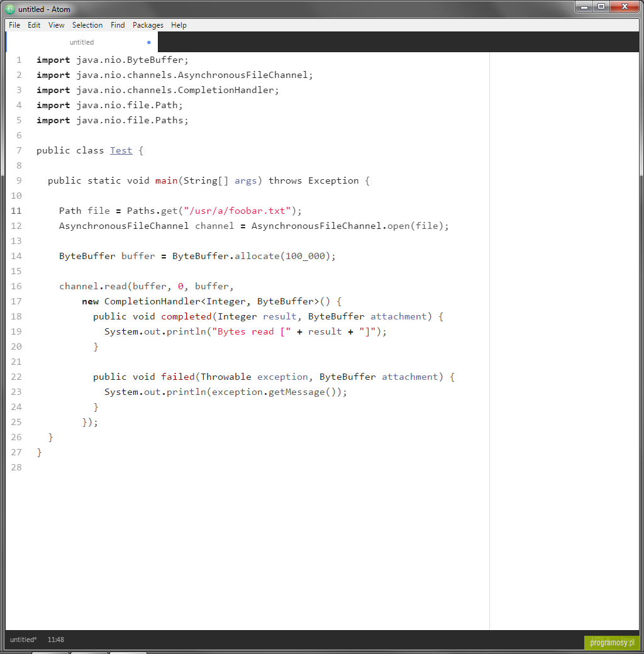Click line number 1 in gutter
Image resolution: width=644 pixels, height=654 pixels.
pos(19,60)
